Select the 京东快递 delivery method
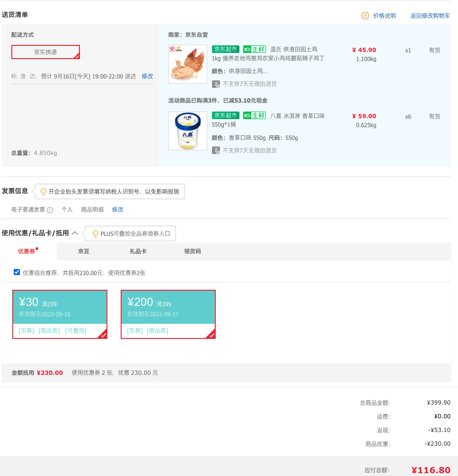Screen dimensions: 458x476 click(x=45, y=52)
